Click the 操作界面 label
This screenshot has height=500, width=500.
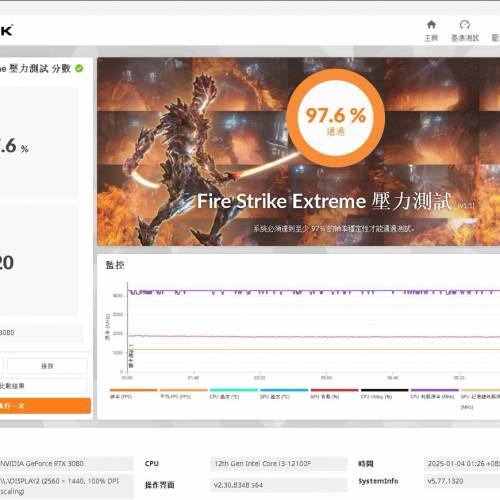point(159,485)
